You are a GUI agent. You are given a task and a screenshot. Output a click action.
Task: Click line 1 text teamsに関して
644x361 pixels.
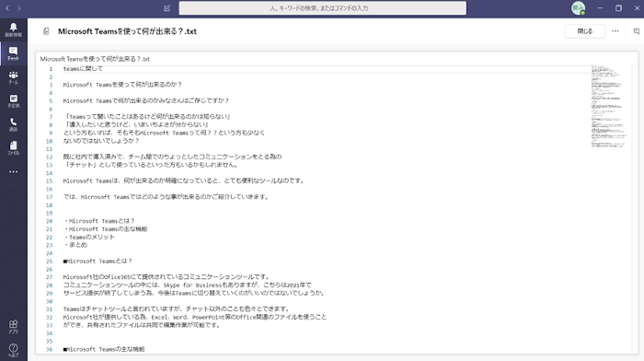(x=83, y=69)
